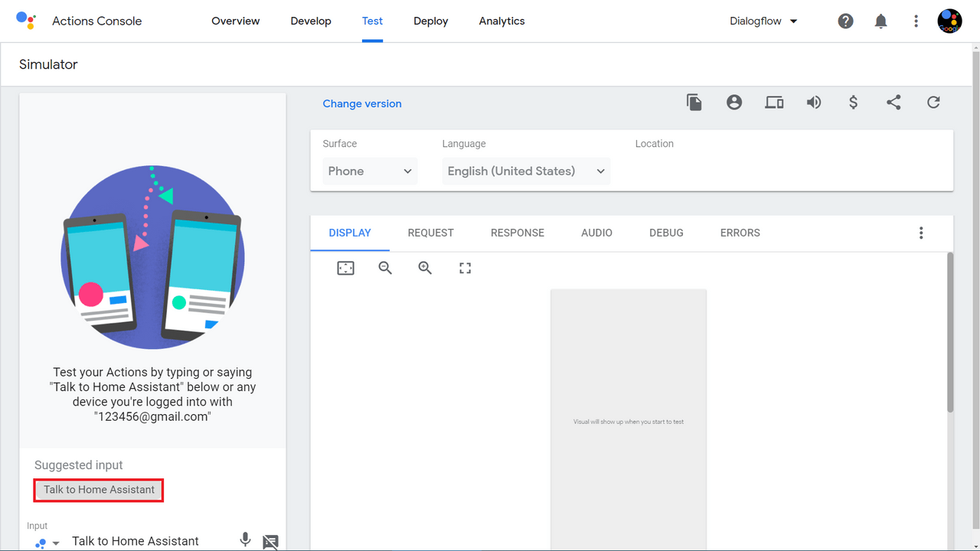Switch to the RESPONSE tab
This screenshot has width=980, height=551.
[518, 233]
